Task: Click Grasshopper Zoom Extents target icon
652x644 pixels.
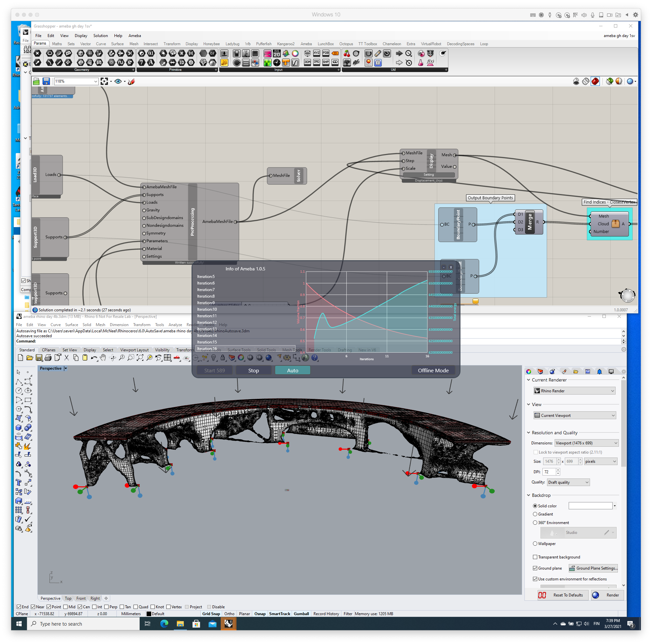Action: pyautogui.click(x=104, y=81)
